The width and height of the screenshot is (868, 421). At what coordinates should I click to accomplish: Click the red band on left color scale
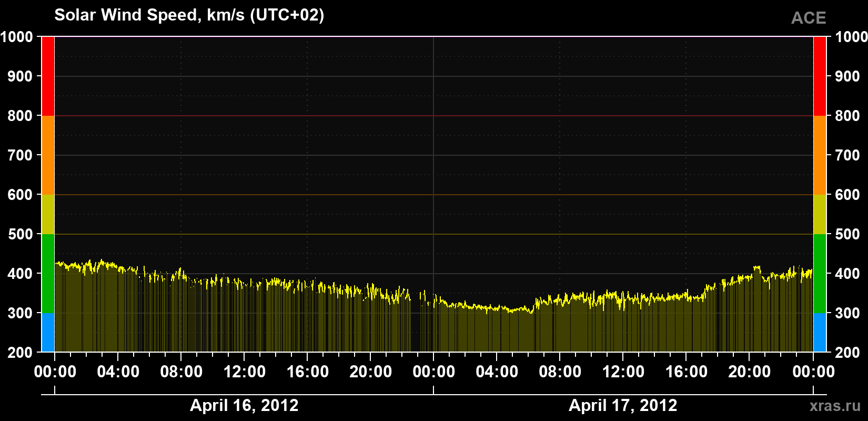point(48,76)
